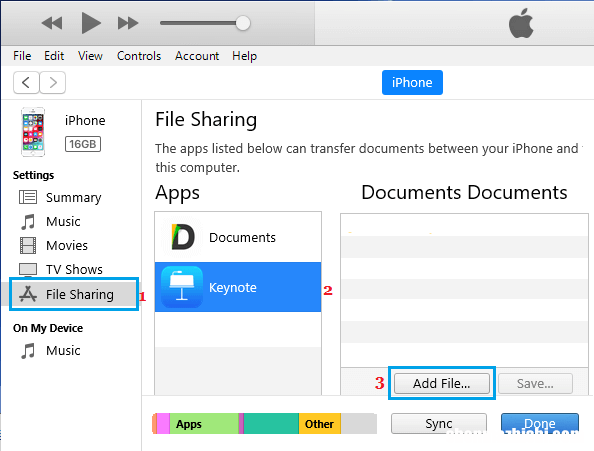Click the Sync button
594x451 pixels.
pyautogui.click(x=439, y=423)
